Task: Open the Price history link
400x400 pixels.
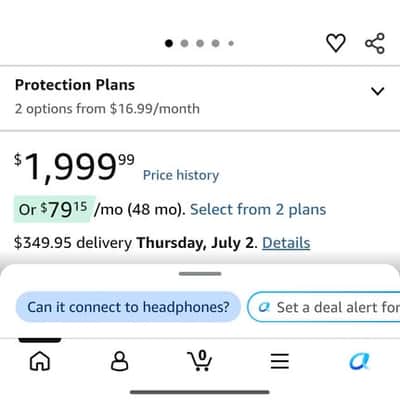Action: coord(181,175)
